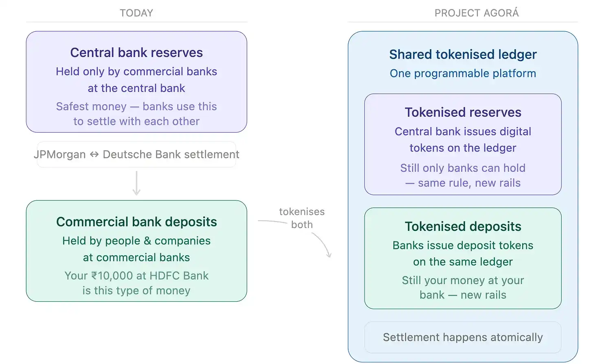Viewport: 593px width, 364px height.
Task: Click the curved arrow pointing to Project Agorá
Action: click(x=322, y=244)
